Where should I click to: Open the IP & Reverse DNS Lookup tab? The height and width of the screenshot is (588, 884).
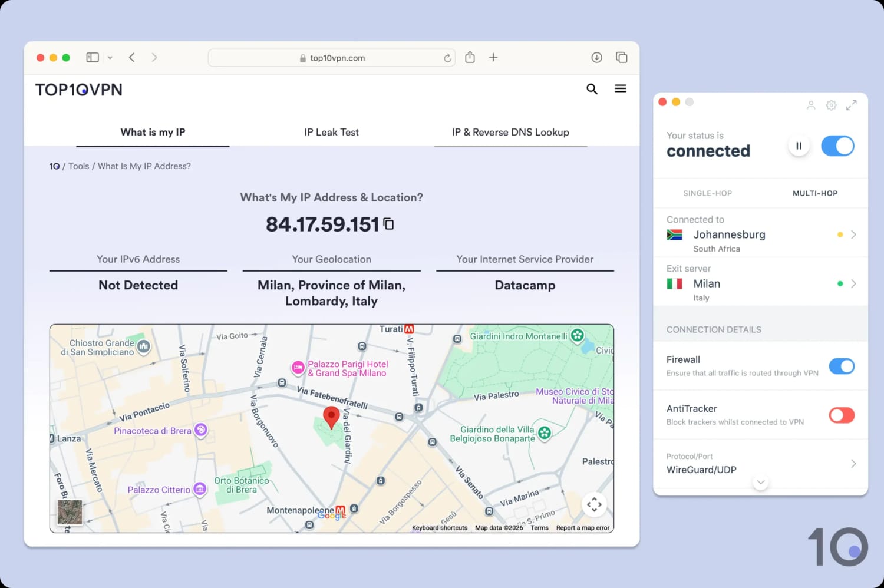[x=510, y=133]
